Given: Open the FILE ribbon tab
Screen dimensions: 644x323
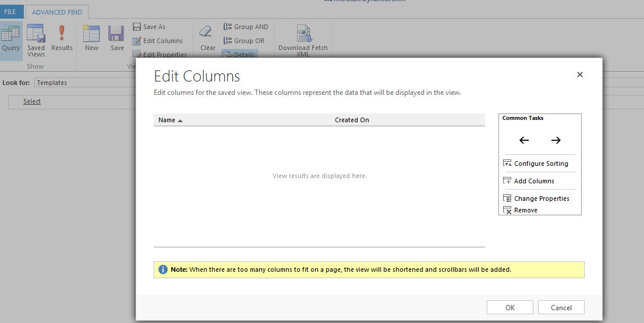Looking at the screenshot, I should click(x=11, y=12).
